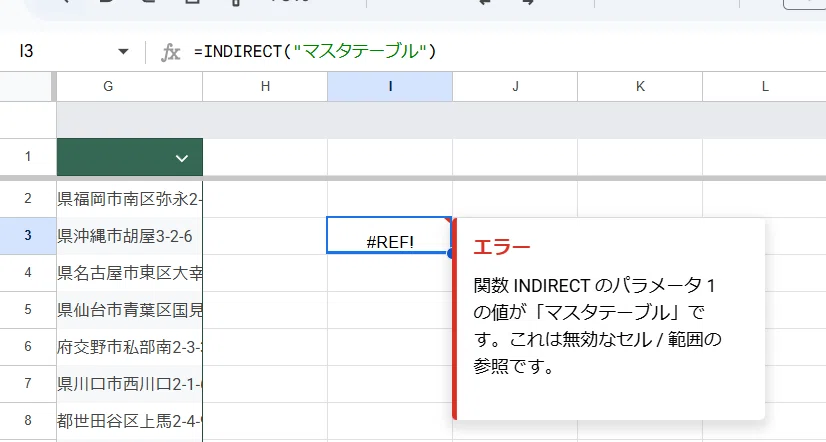Viewport: 826px width, 442px height.
Task: Click cell with 府交野市私部南2-3-
Action: [129, 346]
